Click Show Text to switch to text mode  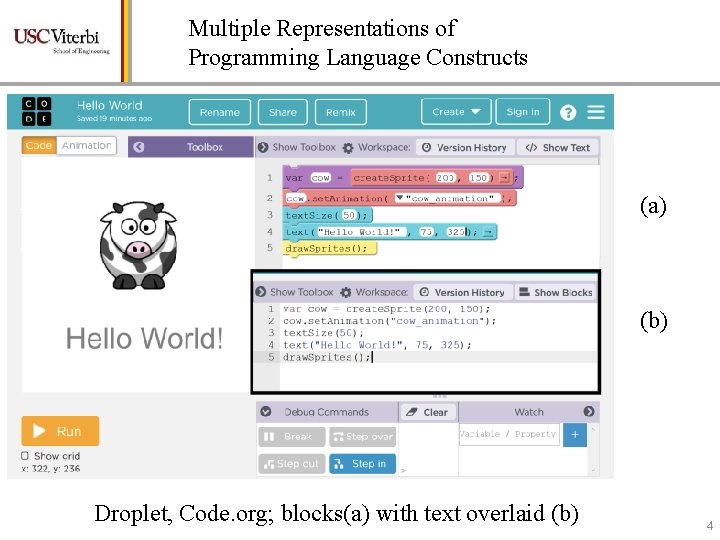[557, 147]
